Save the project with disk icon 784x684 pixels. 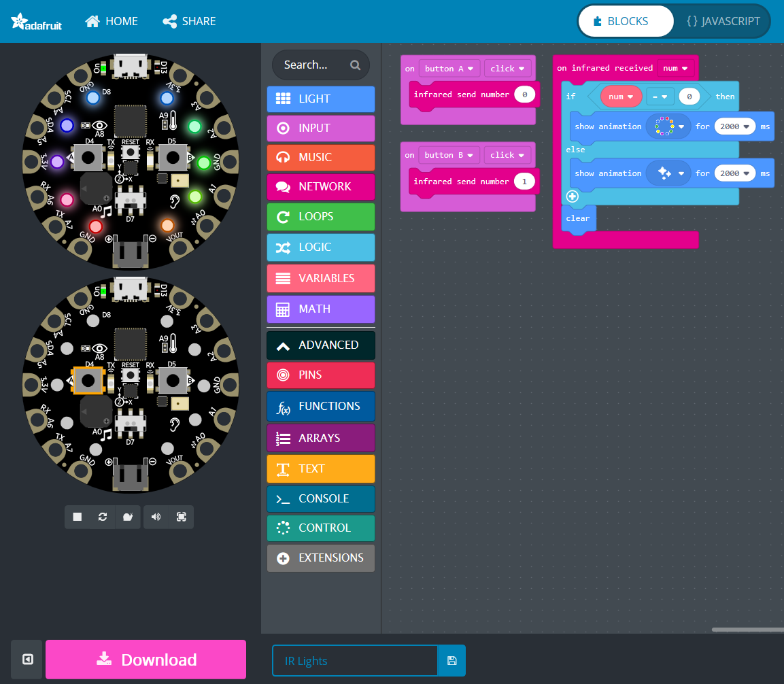click(451, 660)
